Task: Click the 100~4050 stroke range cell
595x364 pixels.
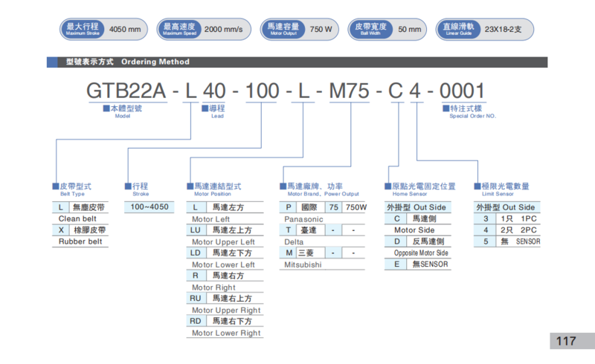Action: [x=149, y=207]
